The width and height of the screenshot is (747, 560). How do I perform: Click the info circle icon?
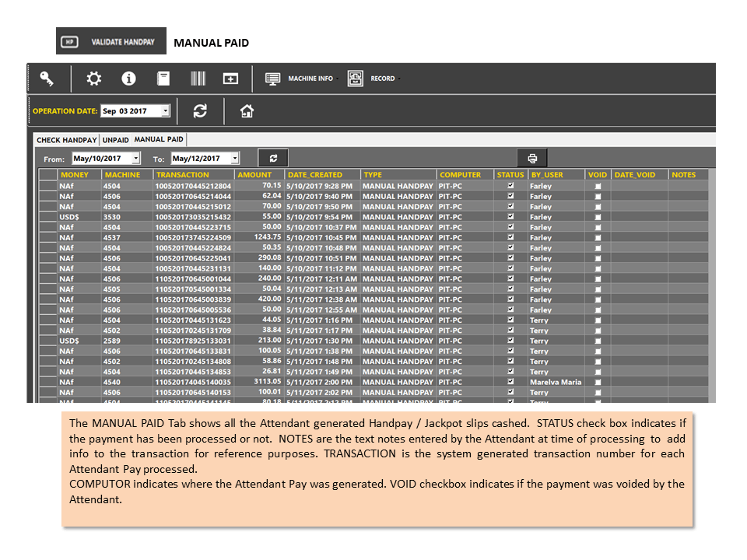(x=128, y=79)
